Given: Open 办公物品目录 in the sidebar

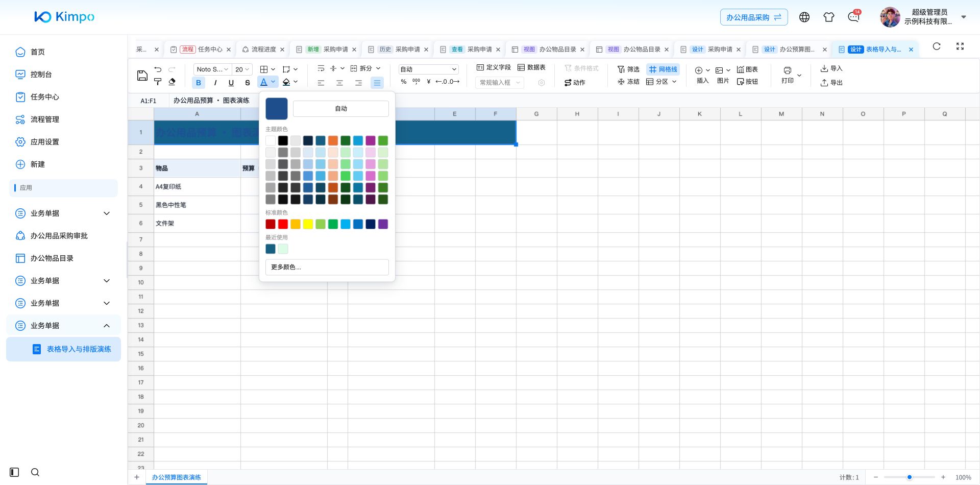Looking at the screenshot, I should [x=52, y=258].
